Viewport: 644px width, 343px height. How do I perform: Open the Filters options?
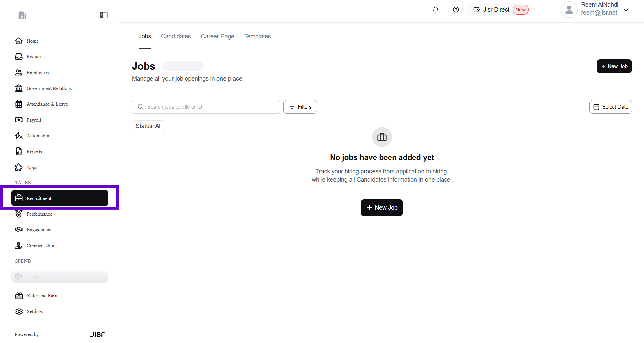pyautogui.click(x=300, y=107)
